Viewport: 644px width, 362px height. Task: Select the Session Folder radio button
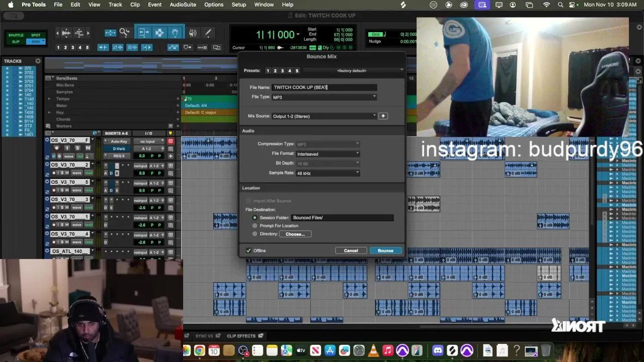pos(255,218)
